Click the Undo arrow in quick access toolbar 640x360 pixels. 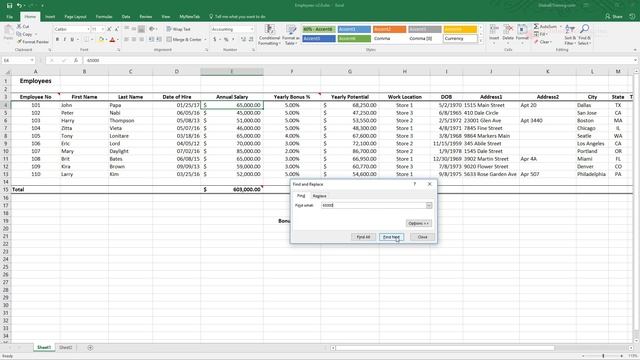click(x=19, y=5)
